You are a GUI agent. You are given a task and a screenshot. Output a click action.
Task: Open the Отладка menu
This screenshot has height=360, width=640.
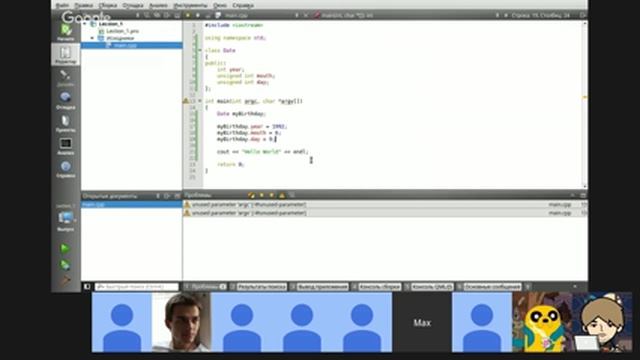(x=133, y=5)
